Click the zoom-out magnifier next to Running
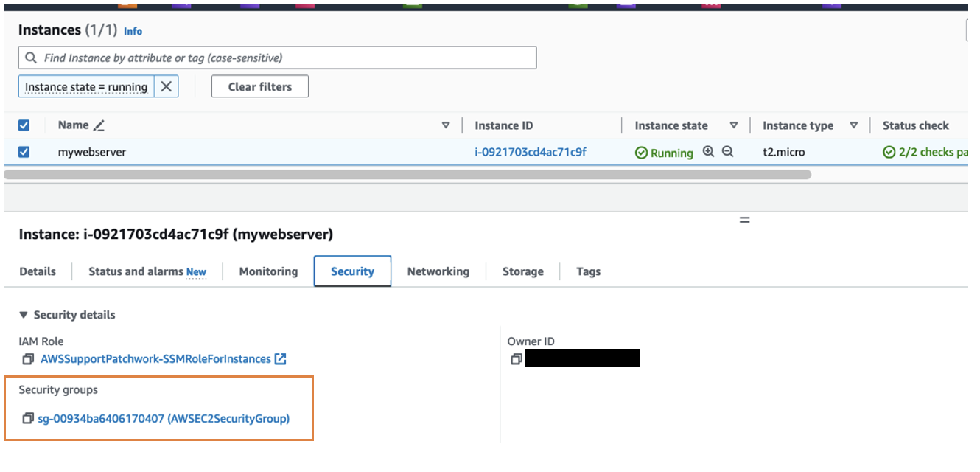Viewport: 980px width, 472px height. pyautogui.click(x=727, y=152)
